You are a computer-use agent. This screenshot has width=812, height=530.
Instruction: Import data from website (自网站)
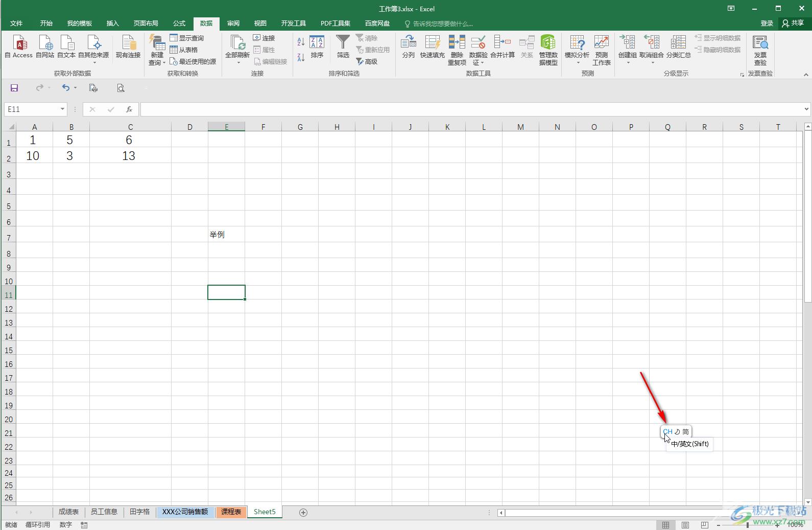click(45, 47)
